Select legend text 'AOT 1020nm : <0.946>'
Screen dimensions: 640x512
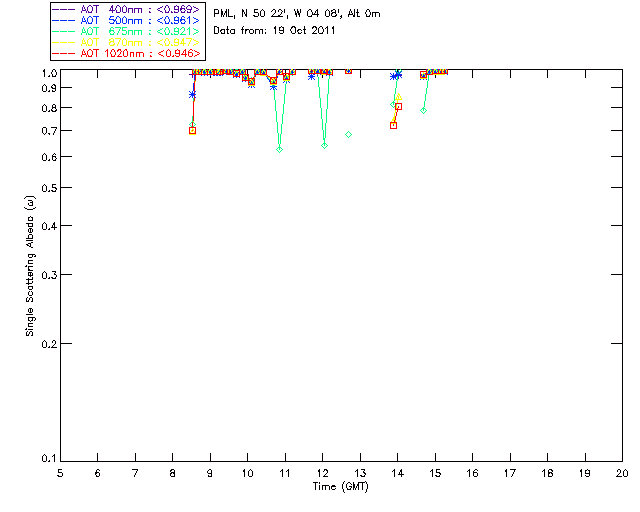pos(140,53)
